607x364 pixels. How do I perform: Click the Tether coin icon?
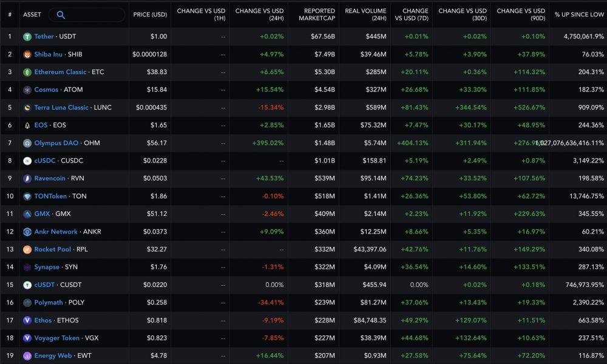click(x=27, y=37)
